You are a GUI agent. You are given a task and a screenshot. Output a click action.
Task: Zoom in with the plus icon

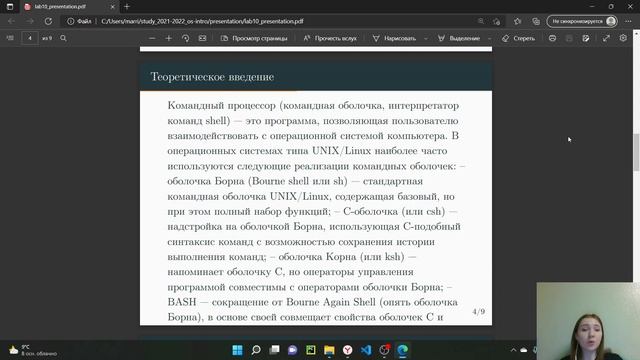coord(169,38)
